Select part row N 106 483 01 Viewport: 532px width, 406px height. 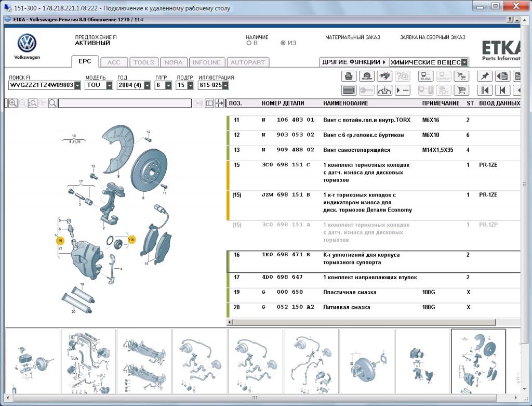(373, 123)
